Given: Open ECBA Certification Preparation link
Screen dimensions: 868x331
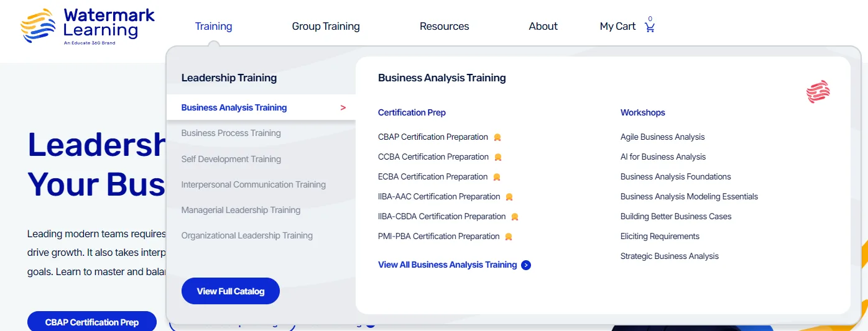Looking at the screenshot, I should tap(433, 176).
